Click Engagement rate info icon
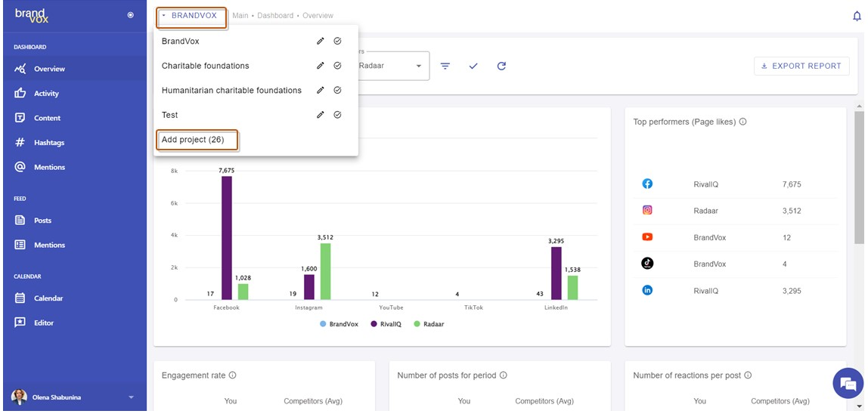Screen dimensions: 868x417 pyautogui.click(x=233, y=375)
